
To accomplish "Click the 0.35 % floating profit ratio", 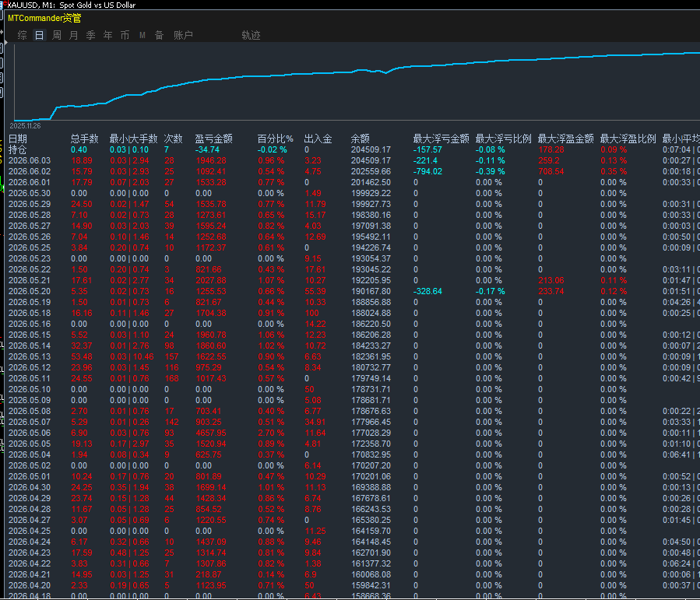I will coord(614,171).
